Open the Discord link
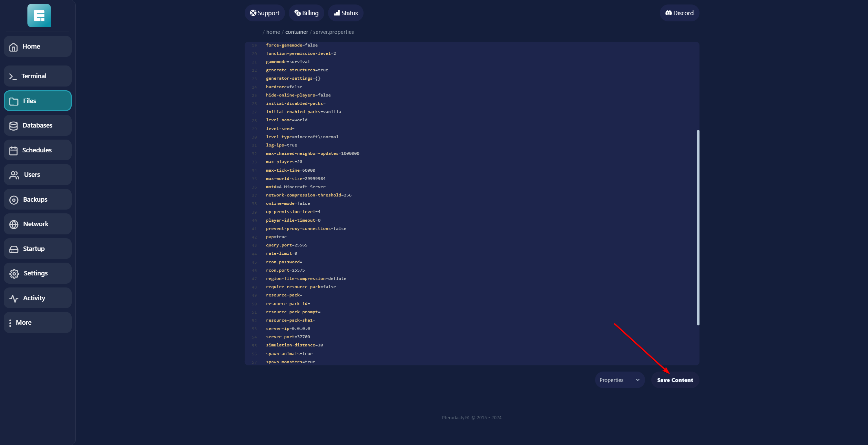 [679, 13]
